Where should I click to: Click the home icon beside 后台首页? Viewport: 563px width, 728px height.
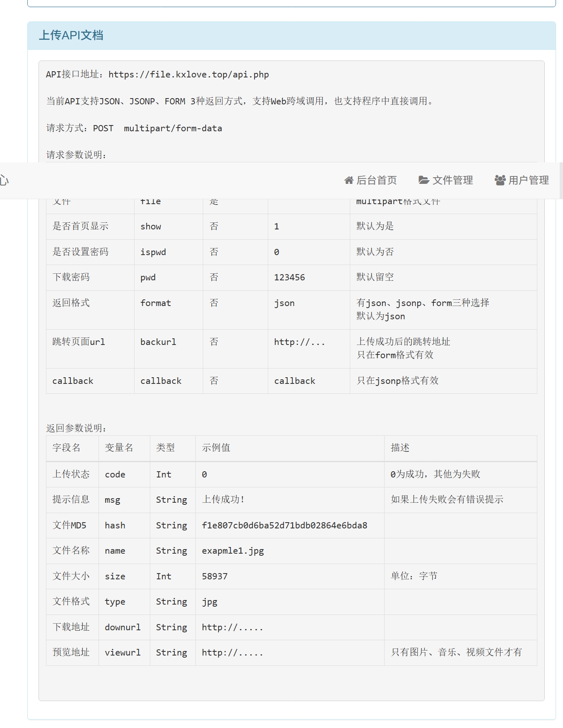(349, 181)
